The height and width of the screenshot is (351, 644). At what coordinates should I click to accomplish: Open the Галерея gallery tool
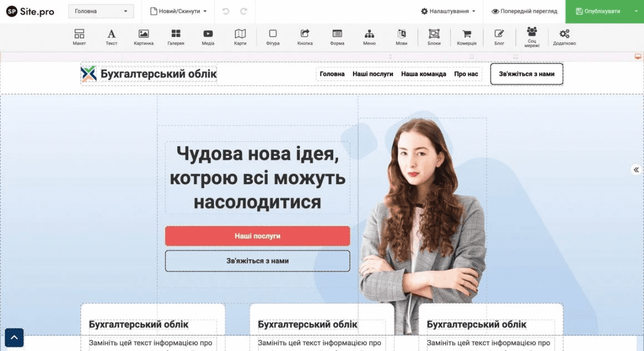coord(176,37)
